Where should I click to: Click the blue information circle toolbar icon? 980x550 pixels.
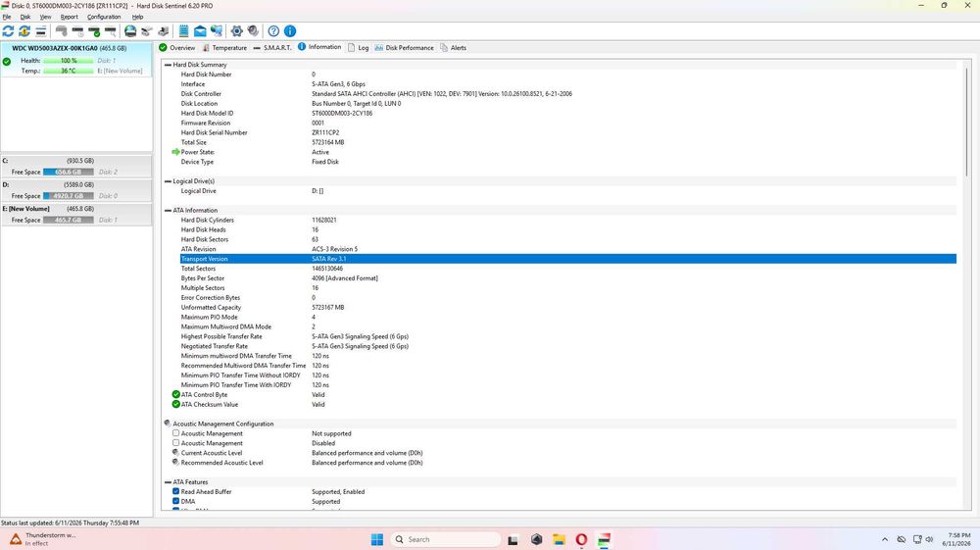click(x=290, y=30)
